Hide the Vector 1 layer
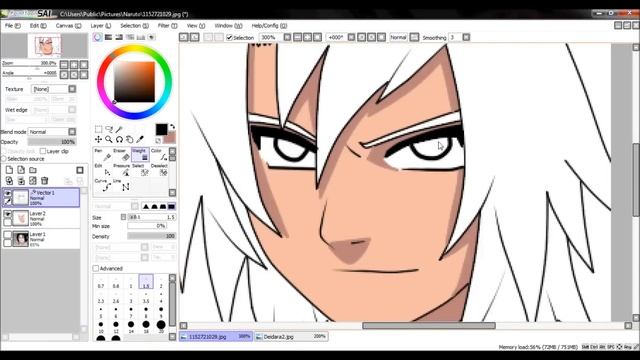Image resolution: width=640 pixels, height=360 pixels. pos(7,193)
